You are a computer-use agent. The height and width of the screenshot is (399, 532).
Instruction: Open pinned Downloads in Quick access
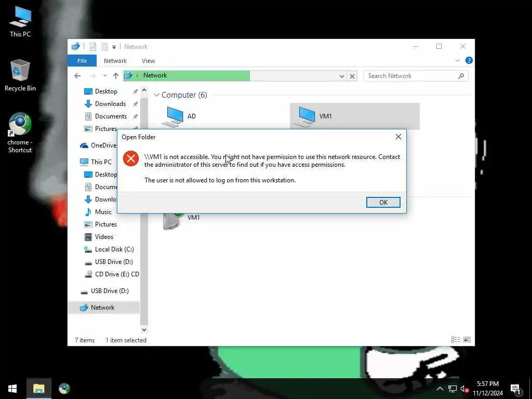(110, 104)
